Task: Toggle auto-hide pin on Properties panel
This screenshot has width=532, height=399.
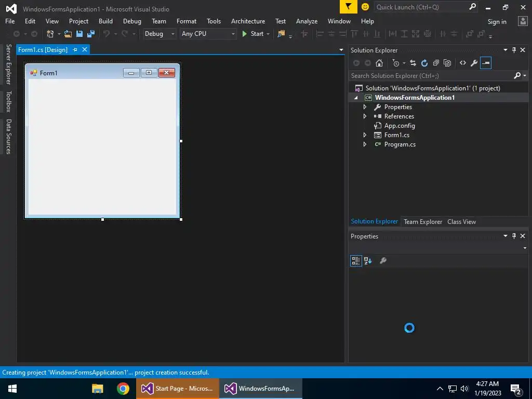Action: tap(514, 236)
